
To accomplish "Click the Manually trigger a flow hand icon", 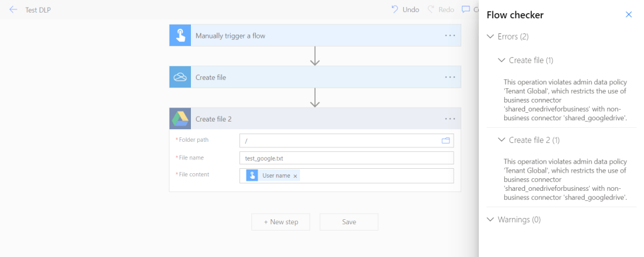I will coord(180,36).
